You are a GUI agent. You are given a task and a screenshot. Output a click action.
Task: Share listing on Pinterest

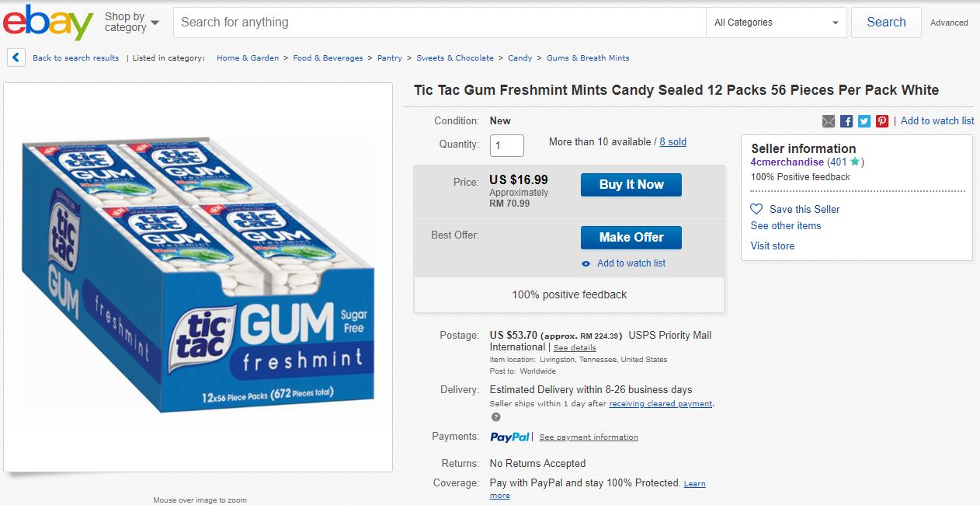click(x=882, y=121)
